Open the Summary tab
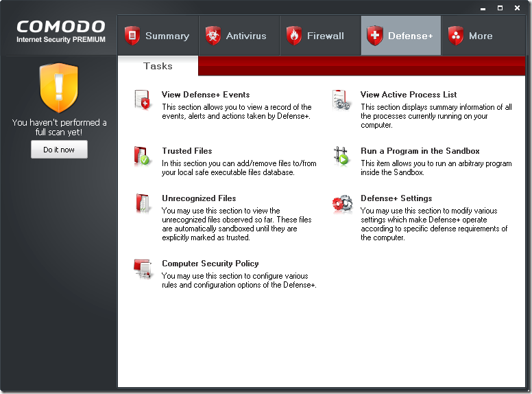This screenshot has width=532, height=394. (x=158, y=35)
